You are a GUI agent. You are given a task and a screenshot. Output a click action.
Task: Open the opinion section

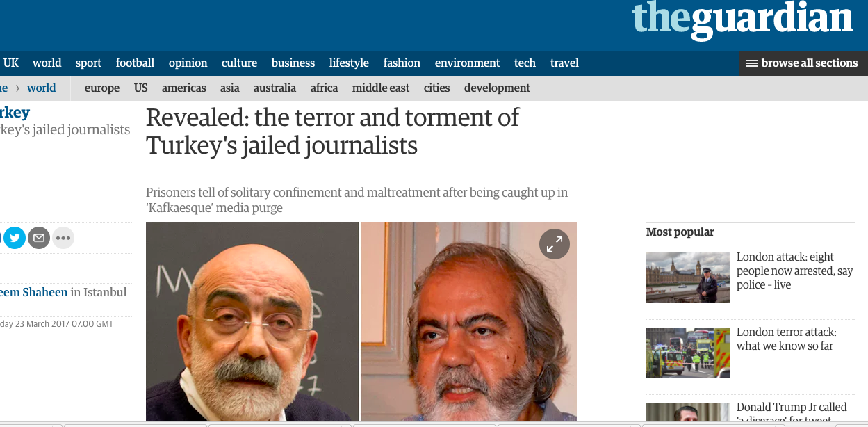(x=188, y=63)
